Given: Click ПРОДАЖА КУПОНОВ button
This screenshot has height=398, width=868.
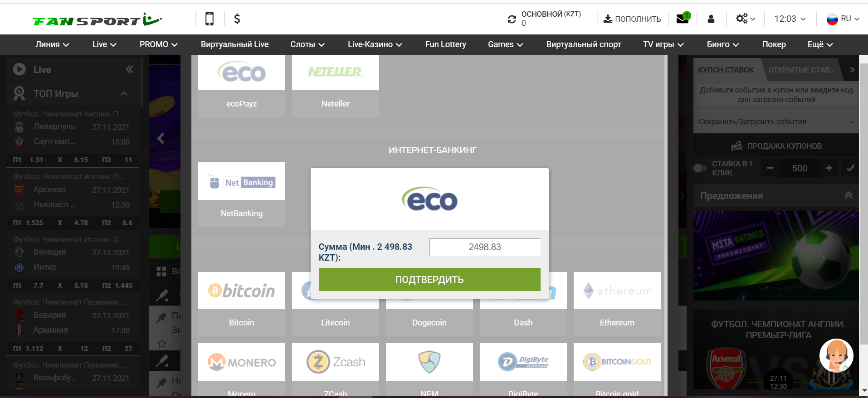Looking at the screenshot, I should (776, 146).
